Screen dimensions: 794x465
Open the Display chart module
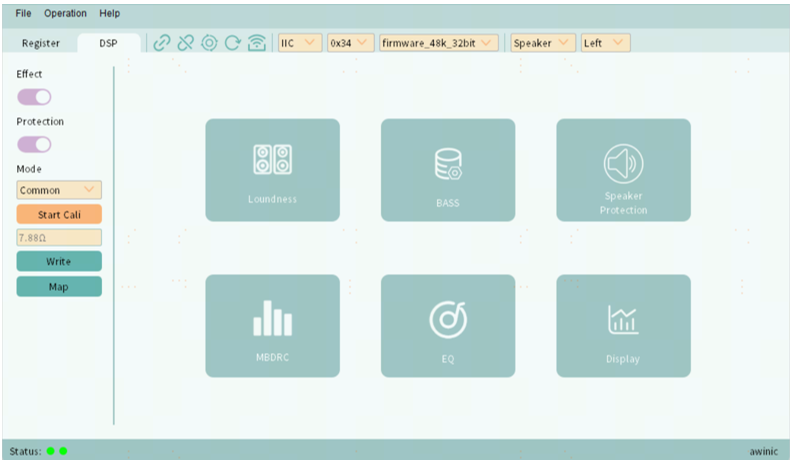click(623, 326)
